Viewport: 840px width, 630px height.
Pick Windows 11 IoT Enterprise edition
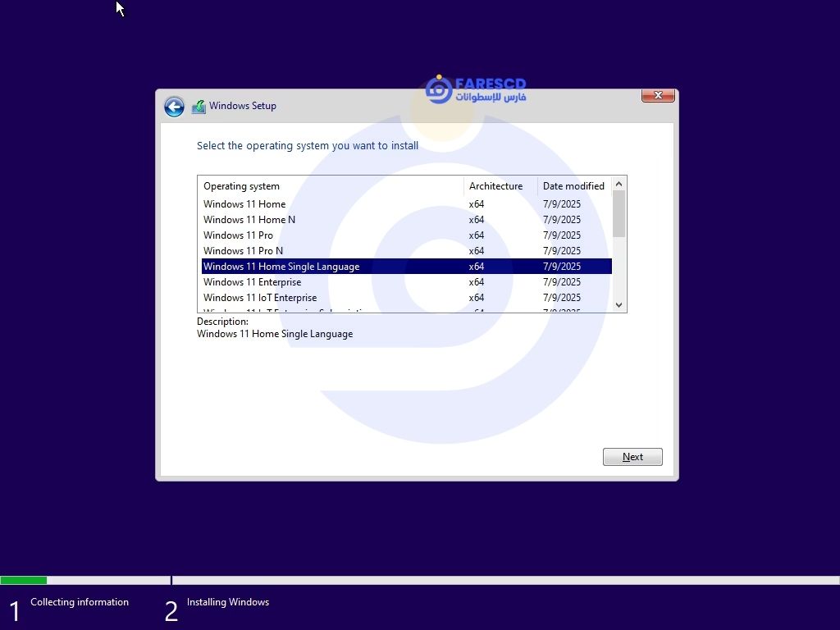(407, 297)
